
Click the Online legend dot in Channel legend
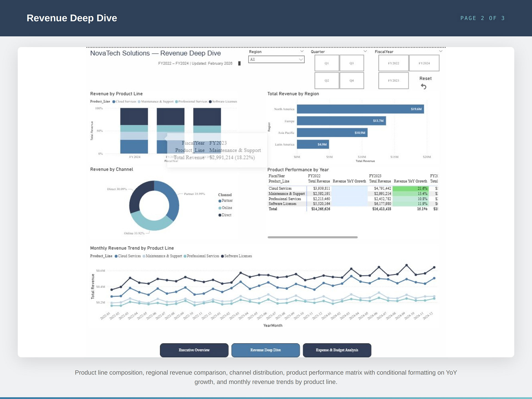[220, 208]
